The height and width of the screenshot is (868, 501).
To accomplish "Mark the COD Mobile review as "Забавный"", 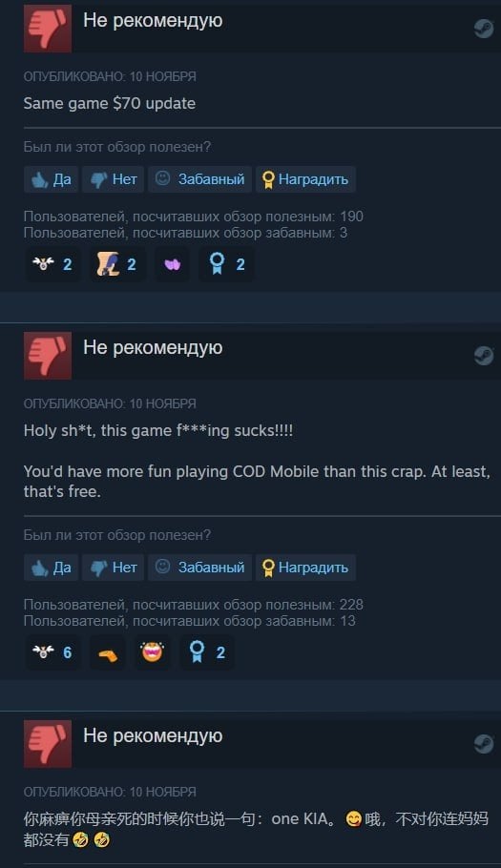I will pos(199,568).
